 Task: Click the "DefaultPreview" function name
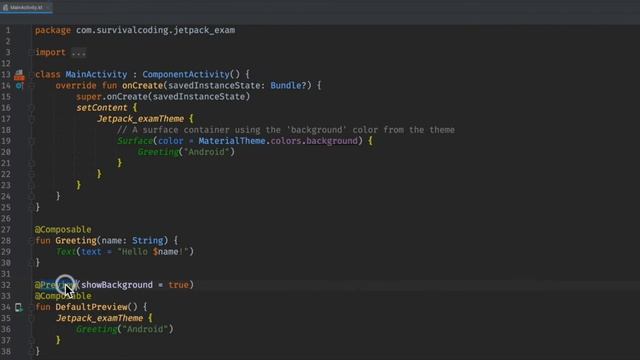coord(91,307)
